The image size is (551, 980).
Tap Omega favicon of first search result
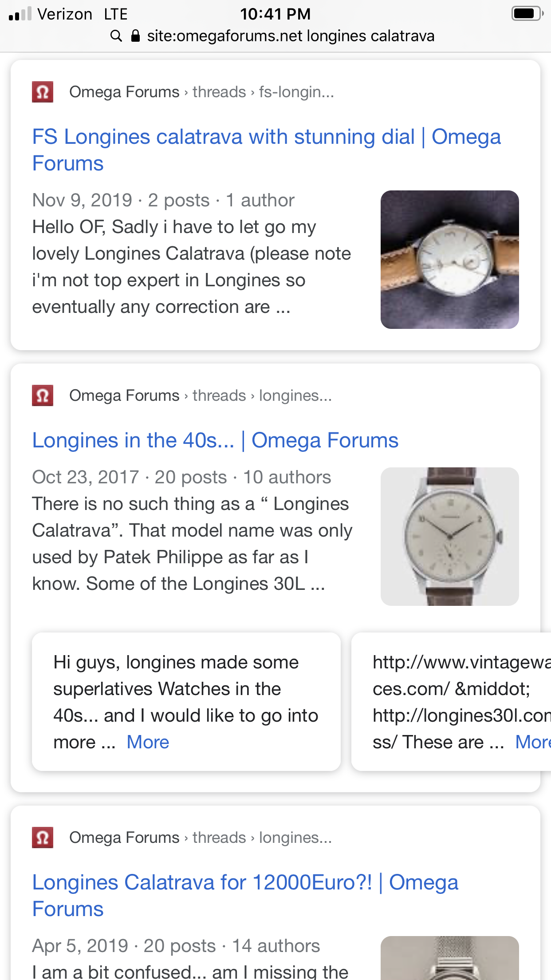point(43,92)
